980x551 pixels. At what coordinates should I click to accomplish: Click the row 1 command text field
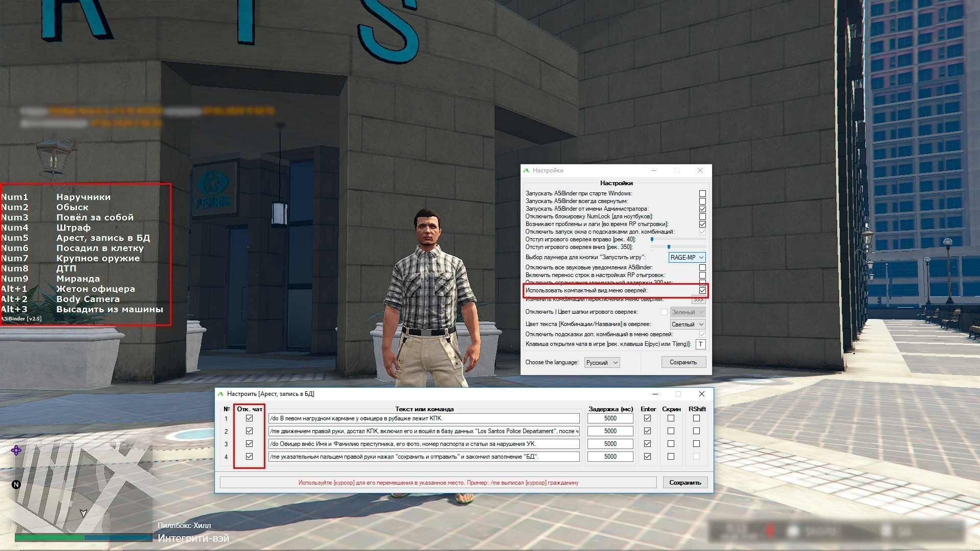click(x=424, y=418)
